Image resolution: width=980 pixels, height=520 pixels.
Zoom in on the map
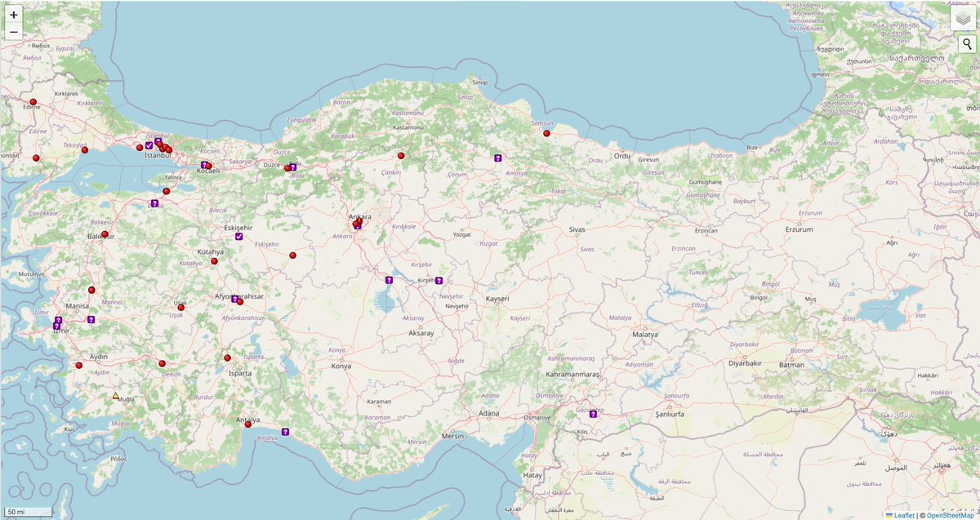pos(14,15)
